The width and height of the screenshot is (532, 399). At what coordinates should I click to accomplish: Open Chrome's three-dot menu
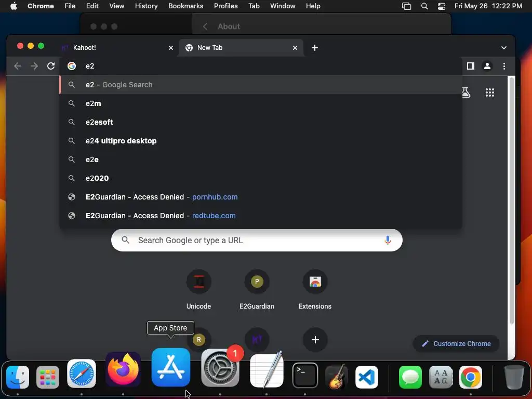click(504, 66)
